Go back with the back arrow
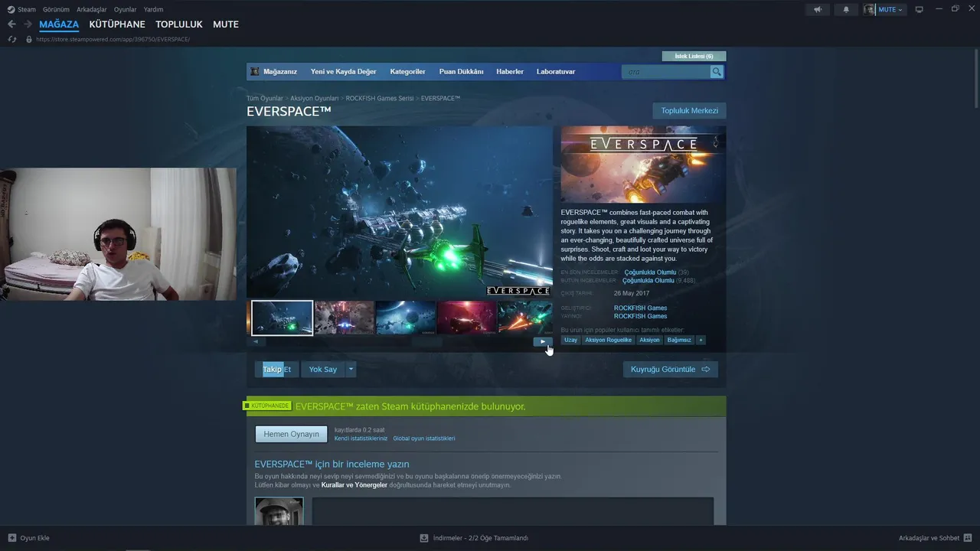This screenshot has width=980, height=551. click(x=11, y=24)
